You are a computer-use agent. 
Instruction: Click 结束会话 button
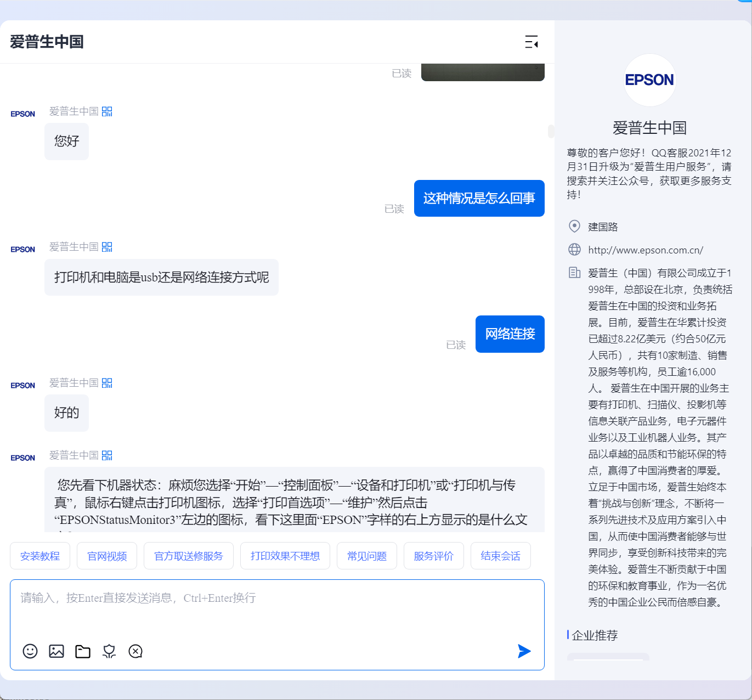[501, 556]
